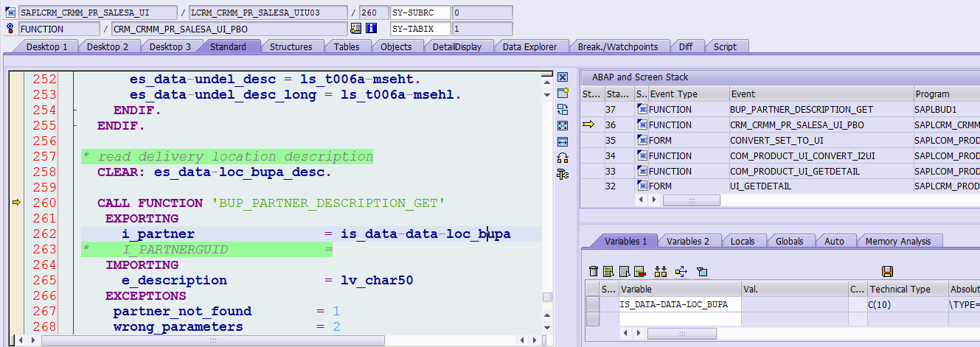
Task: Open the Diff tab
Action: point(686,46)
